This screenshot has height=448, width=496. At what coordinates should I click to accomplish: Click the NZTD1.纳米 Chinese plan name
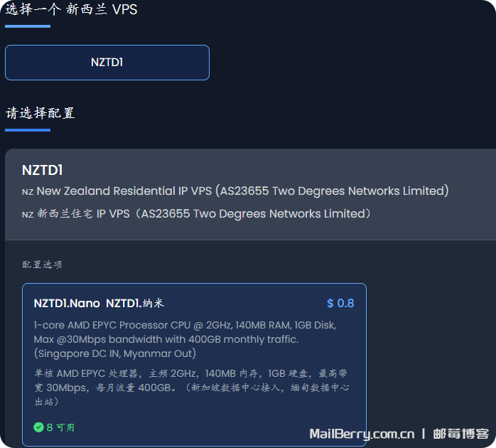pos(135,304)
